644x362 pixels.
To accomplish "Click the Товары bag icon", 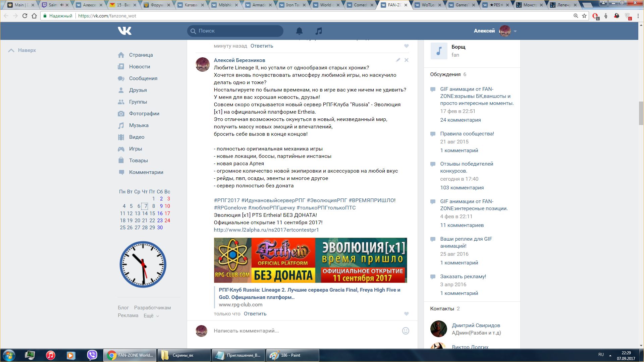I will pyautogui.click(x=121, y=161).
